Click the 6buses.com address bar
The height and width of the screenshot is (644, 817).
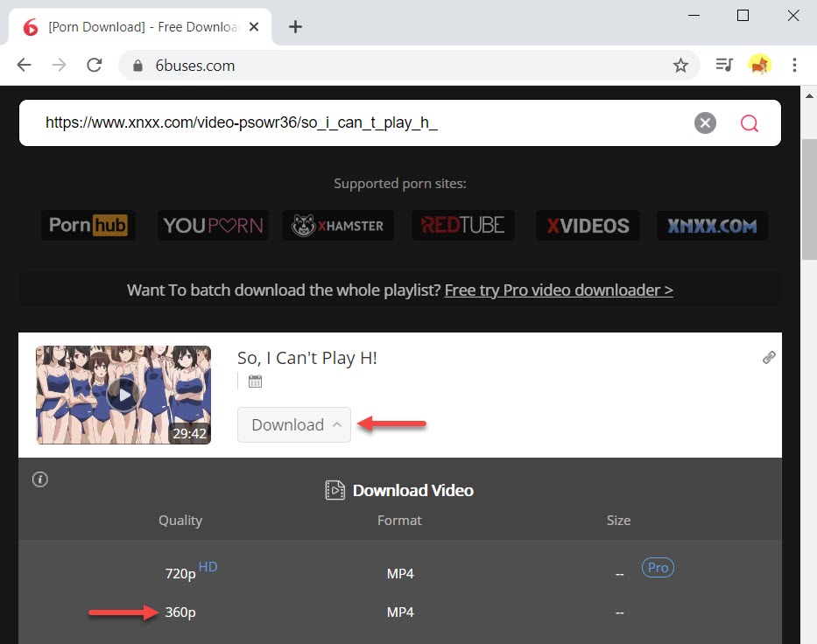[409, 66]
